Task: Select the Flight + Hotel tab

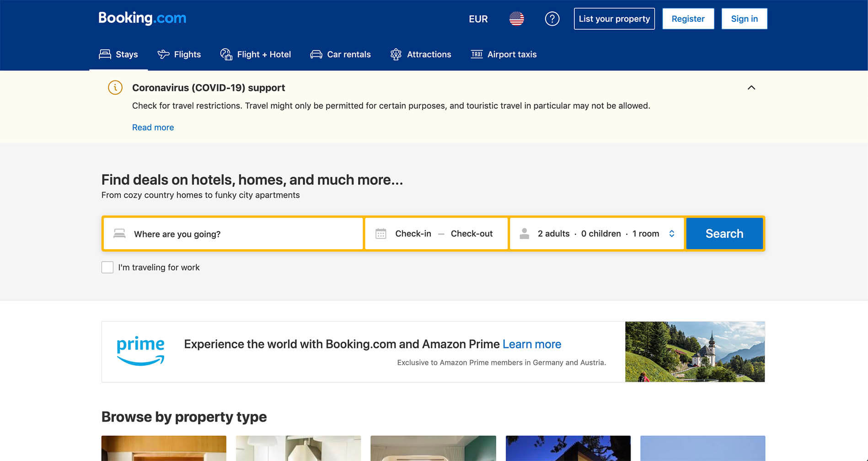Action: tap(255, 54)
